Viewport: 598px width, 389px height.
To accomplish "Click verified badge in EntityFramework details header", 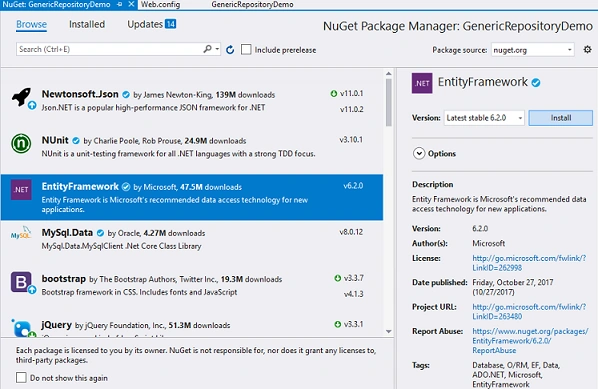I will pos(536,82).
